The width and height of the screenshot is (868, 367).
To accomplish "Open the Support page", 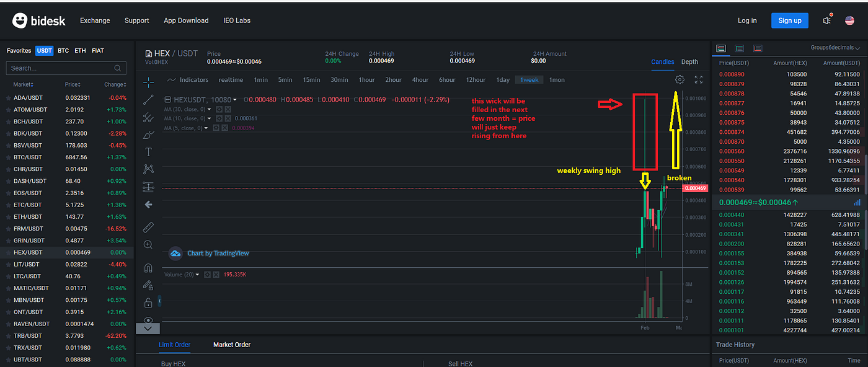I will pyautogui.click(x=136, y=20).
